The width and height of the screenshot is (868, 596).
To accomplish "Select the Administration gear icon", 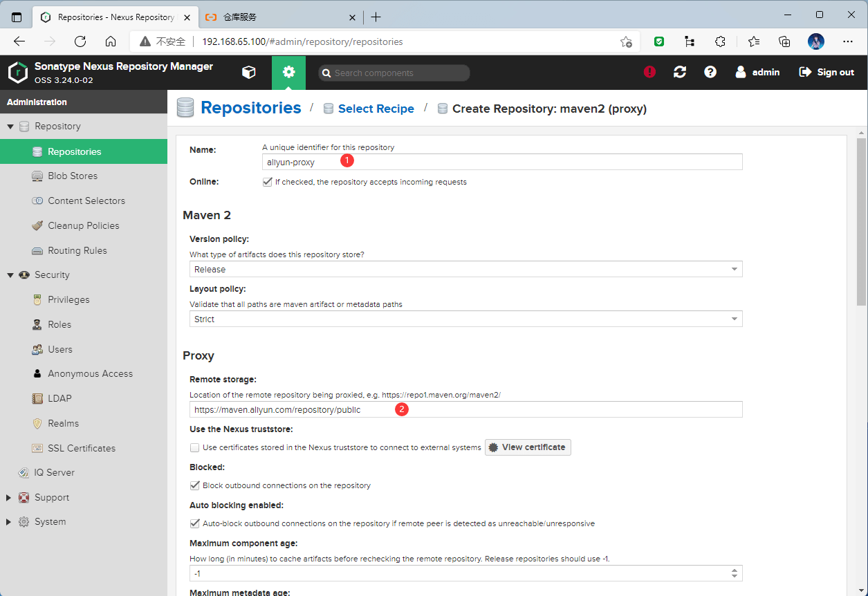I will [289, 72].
